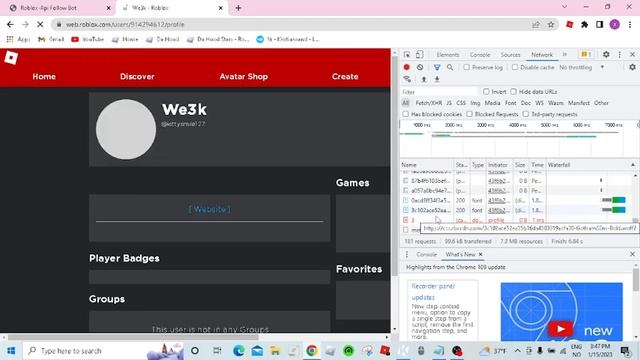The width and height of the screenshot is (640, 360).
Task: Open network conditions wifi icon
Action: point(407,79)
